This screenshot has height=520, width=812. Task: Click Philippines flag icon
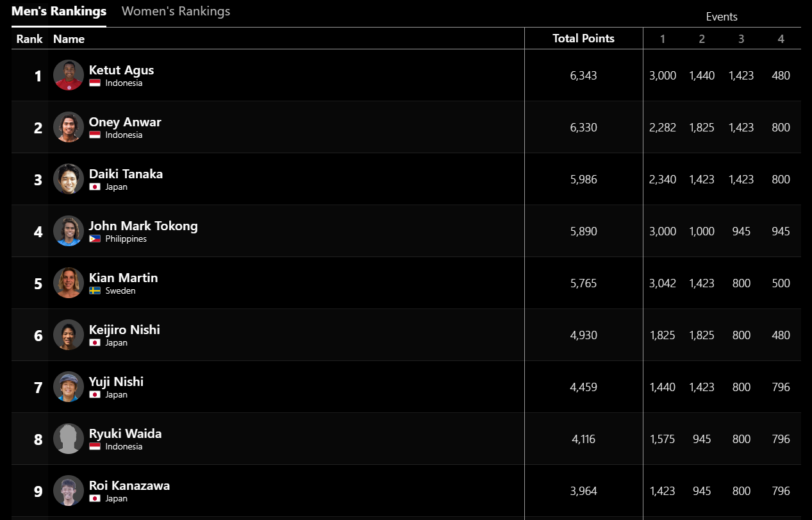[95, 239]
